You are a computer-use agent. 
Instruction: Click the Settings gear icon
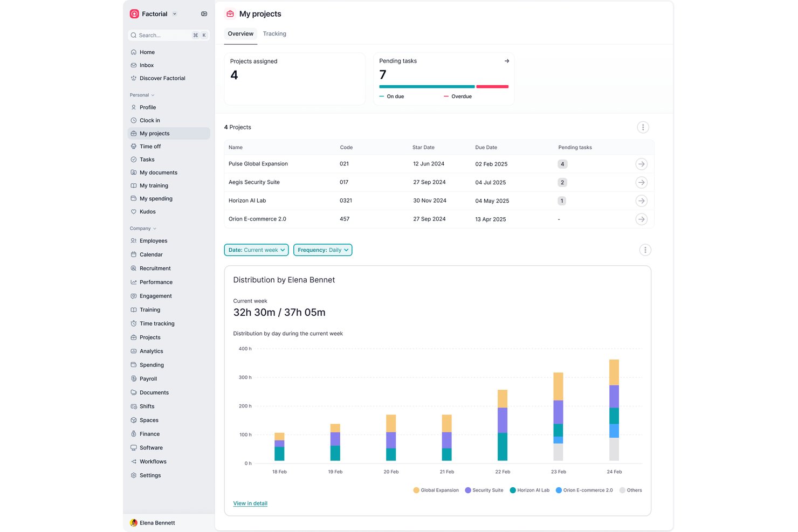click(134, 475)
